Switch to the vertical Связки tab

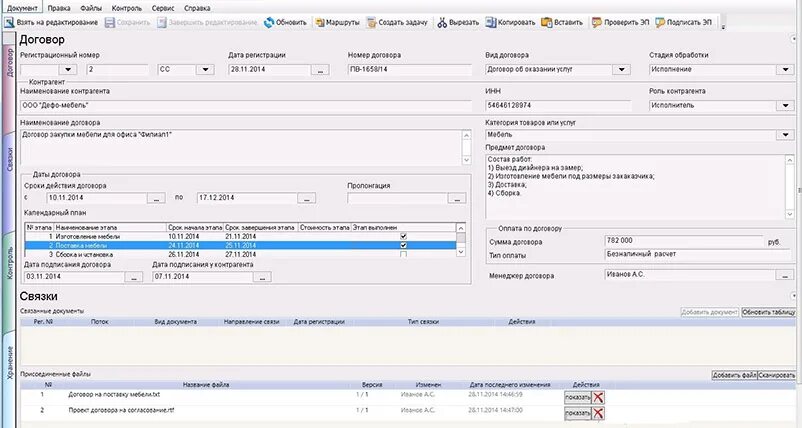[x=10, y=160]
